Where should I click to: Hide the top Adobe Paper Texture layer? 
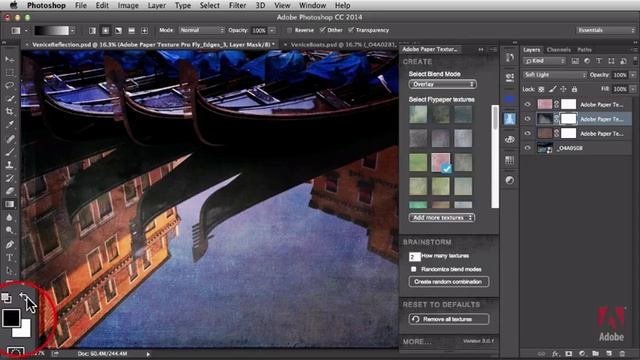(527, 104)
